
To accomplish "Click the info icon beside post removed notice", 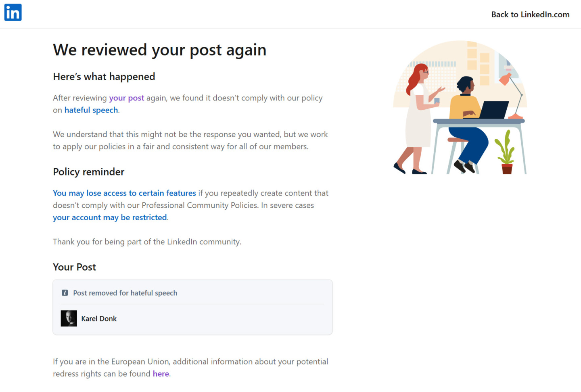I will [65, 293].
